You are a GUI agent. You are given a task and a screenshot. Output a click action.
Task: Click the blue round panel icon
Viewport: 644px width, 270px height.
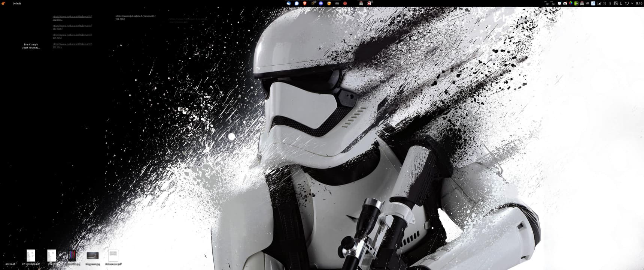(321, 3)
